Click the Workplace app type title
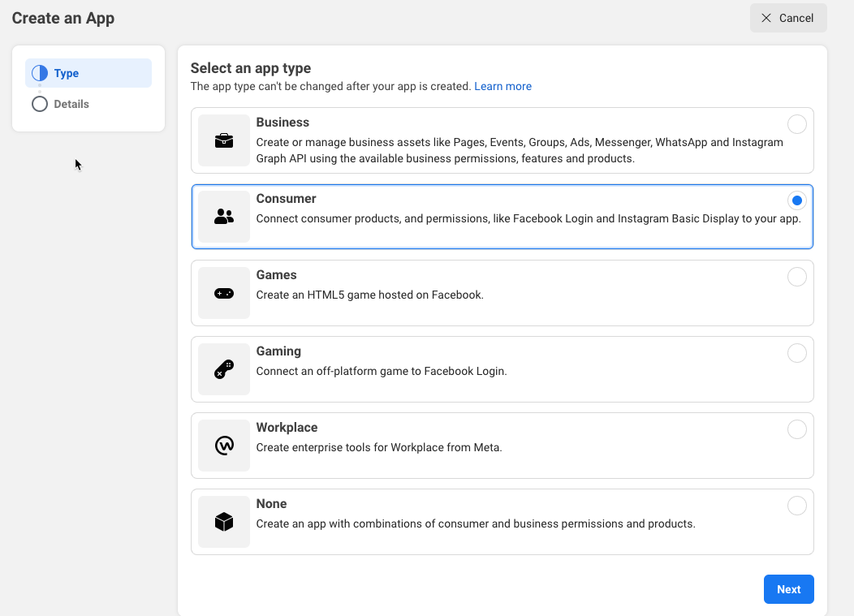 coord(287,428)
